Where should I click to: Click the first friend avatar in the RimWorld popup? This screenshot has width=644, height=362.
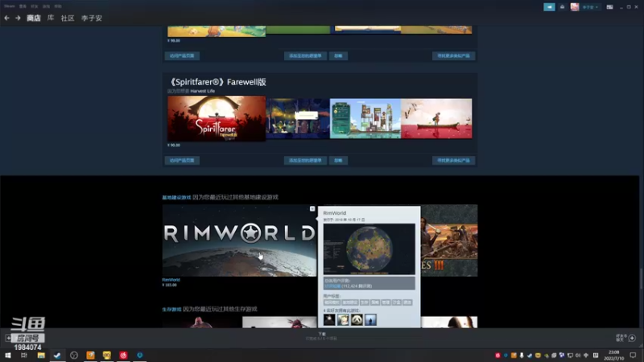click(329, 319)
